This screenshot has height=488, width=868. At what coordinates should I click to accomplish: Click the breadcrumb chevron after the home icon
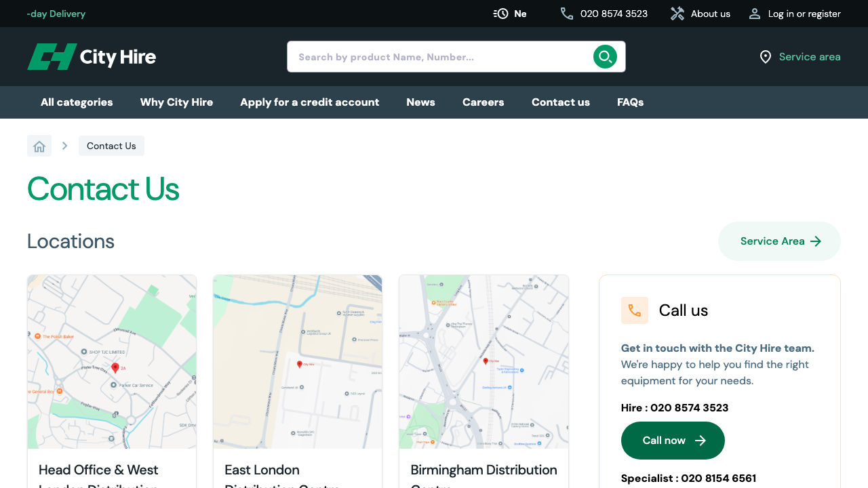[x=64, y=145]
